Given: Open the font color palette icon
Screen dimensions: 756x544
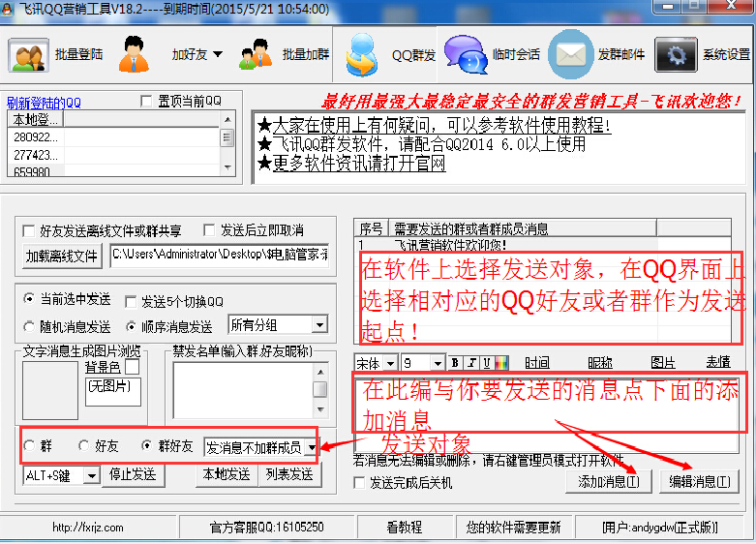Looking at the screenshot, I should 501,363.
